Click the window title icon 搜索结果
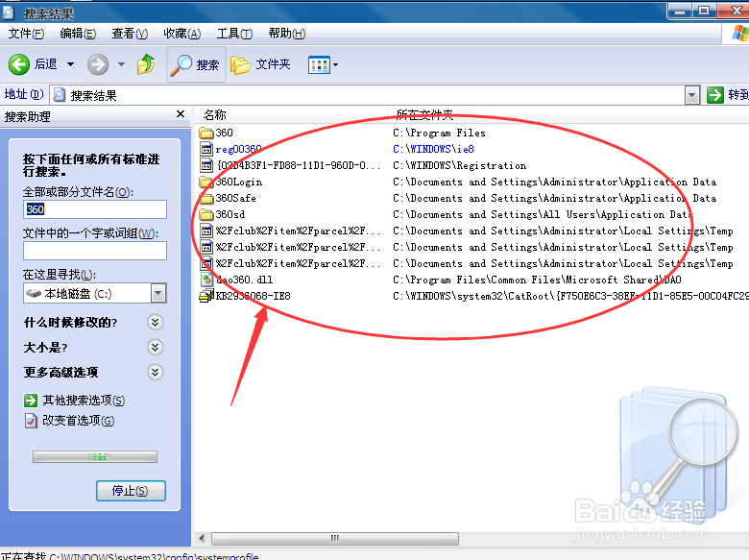Image resolution: width=749 pixels, height=560 pixels. pos(8,12)
